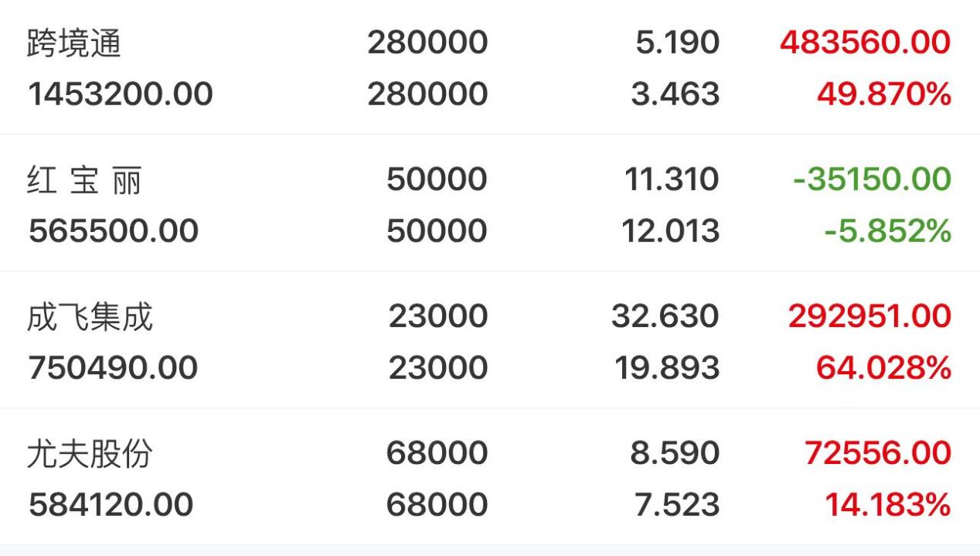This screenshot has height=556, width=980.
Task: Click the current price 32.630
Action: [x=665, y=316]
